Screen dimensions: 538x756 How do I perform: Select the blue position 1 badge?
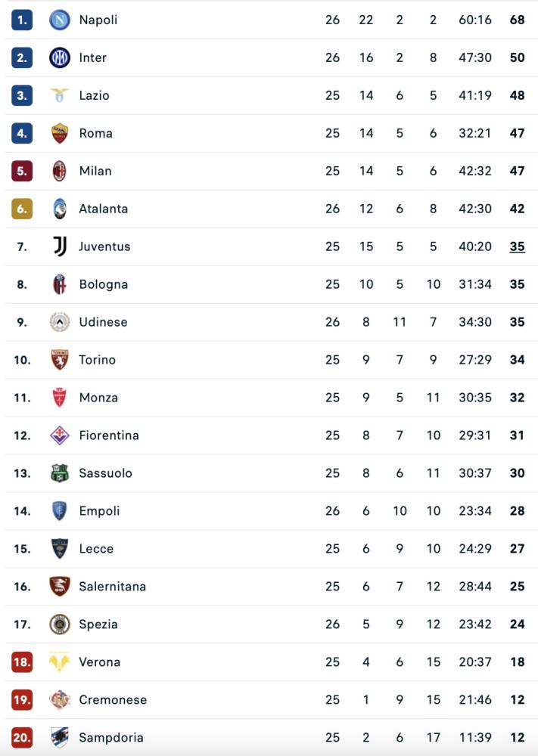[x=22, y=20]
